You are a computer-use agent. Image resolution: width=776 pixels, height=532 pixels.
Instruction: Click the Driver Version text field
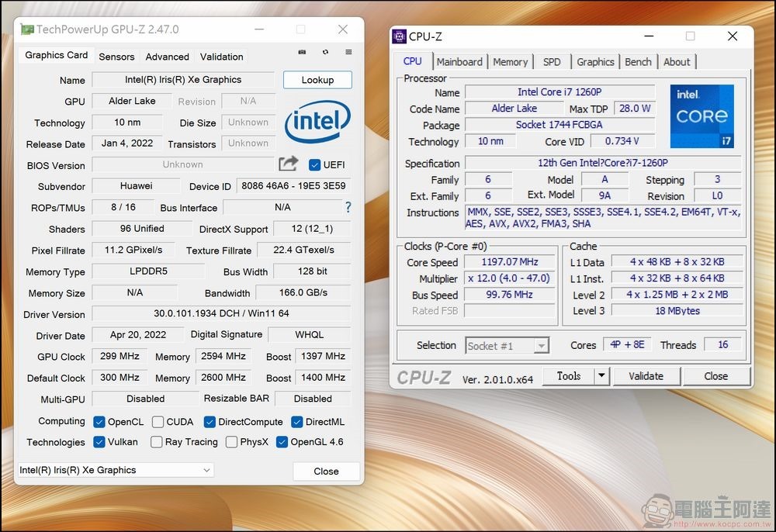pos(221,314)
